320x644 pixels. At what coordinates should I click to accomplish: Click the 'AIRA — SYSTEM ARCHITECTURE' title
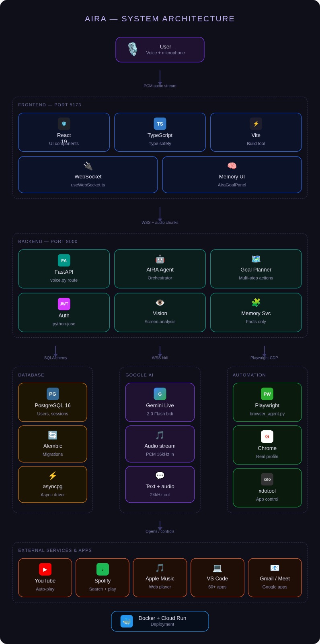(160, 19)
